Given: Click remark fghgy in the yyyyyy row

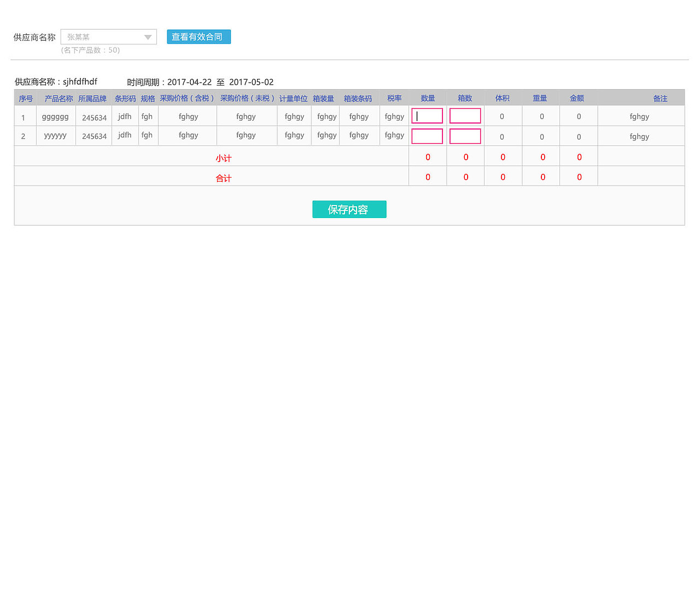Looking at the screenshot, I should tap(639, 137).
